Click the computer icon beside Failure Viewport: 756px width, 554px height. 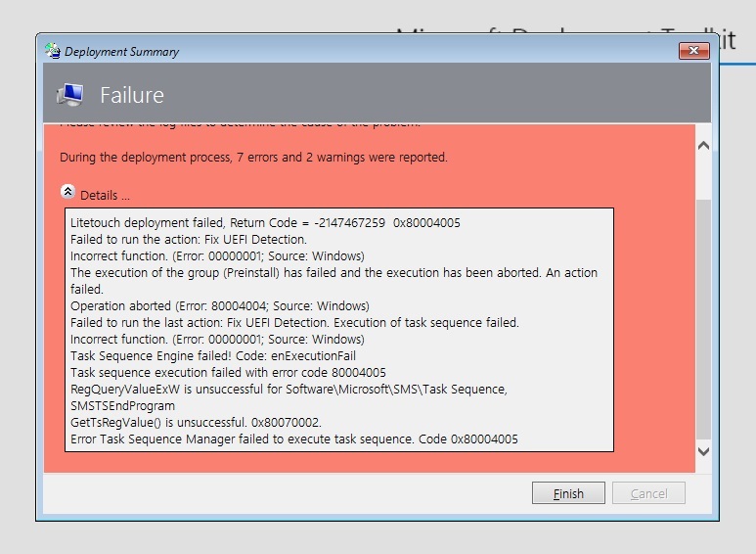70,95
